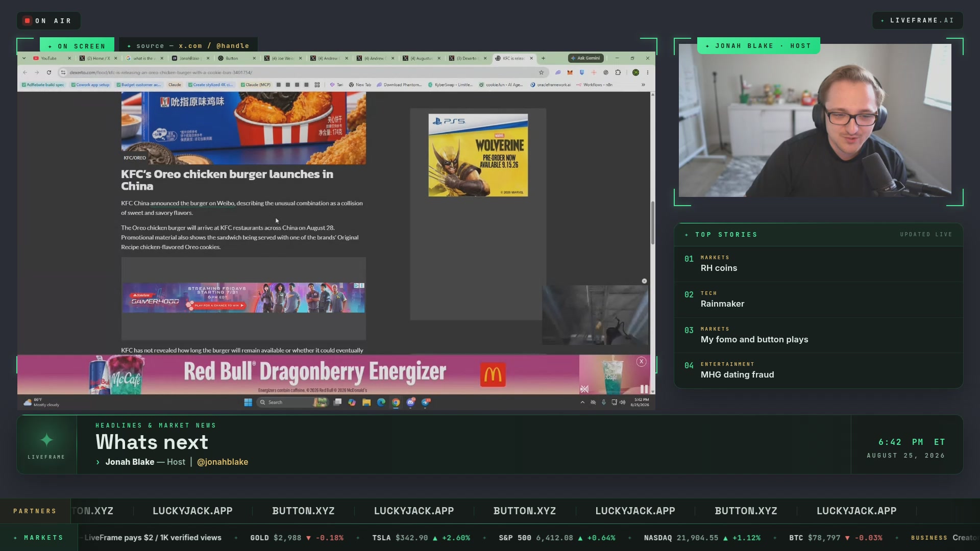
Task: Click the volume icon in system tray
Action: pyautogui.click(x=622, y=403)
